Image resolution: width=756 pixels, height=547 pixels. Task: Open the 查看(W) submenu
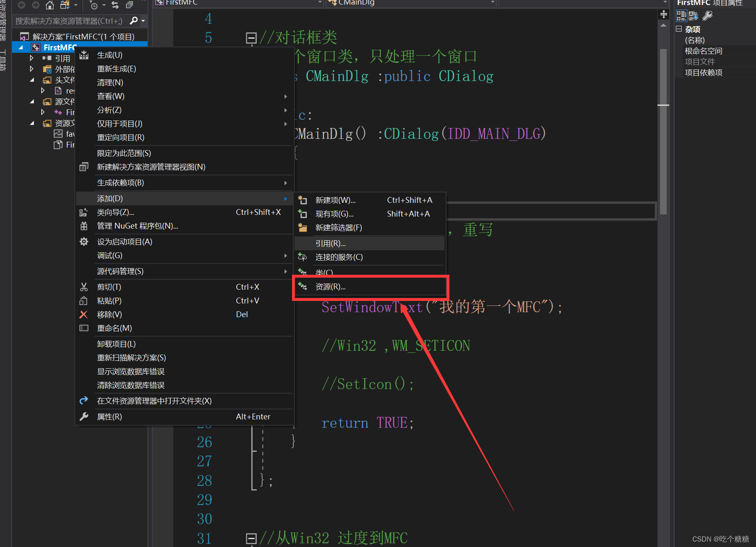click(x=185, y=96)
